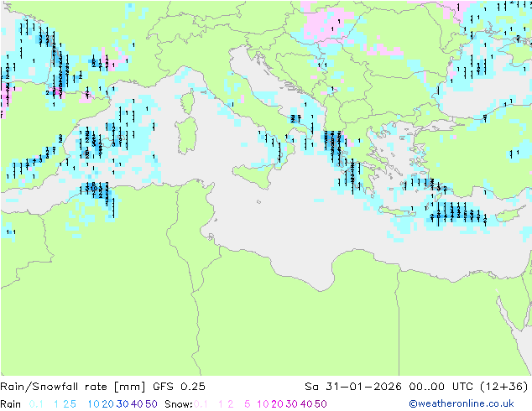Select the Snow 50 legend value

(321, 404)
